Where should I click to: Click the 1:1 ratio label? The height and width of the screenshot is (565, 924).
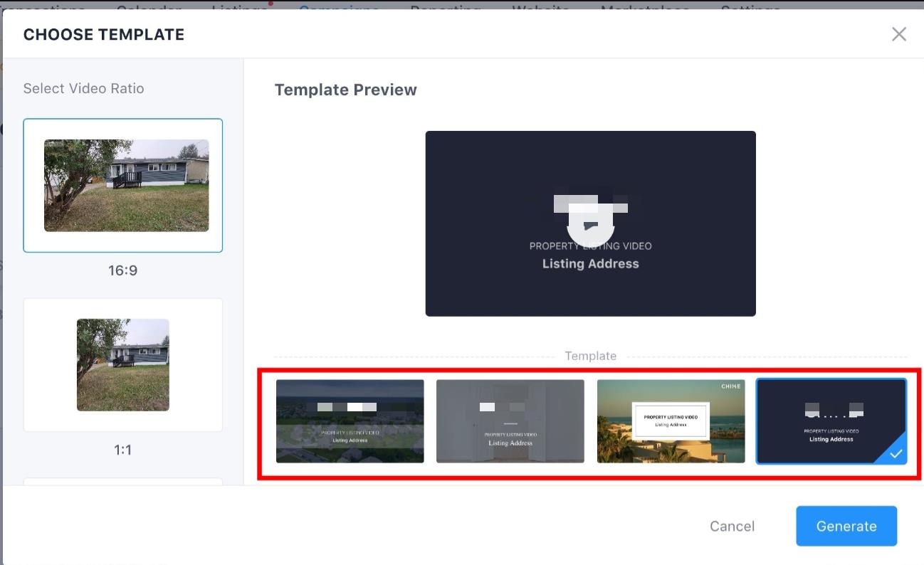[123, 450]
